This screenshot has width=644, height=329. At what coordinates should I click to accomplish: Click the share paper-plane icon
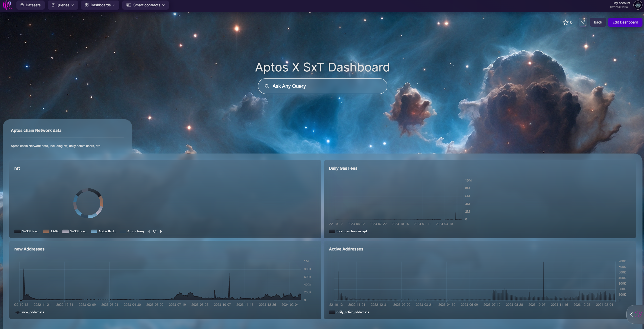[x=583, y=22]
